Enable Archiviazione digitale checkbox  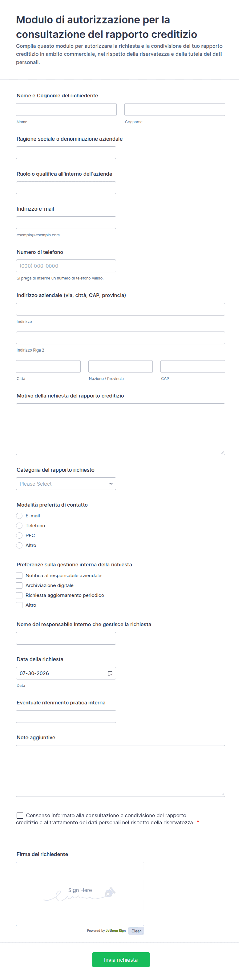(x=20, y=585)
